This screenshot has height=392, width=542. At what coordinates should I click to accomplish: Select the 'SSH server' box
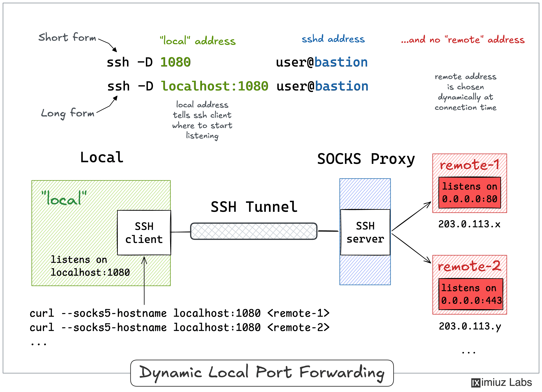click(365, 232)
